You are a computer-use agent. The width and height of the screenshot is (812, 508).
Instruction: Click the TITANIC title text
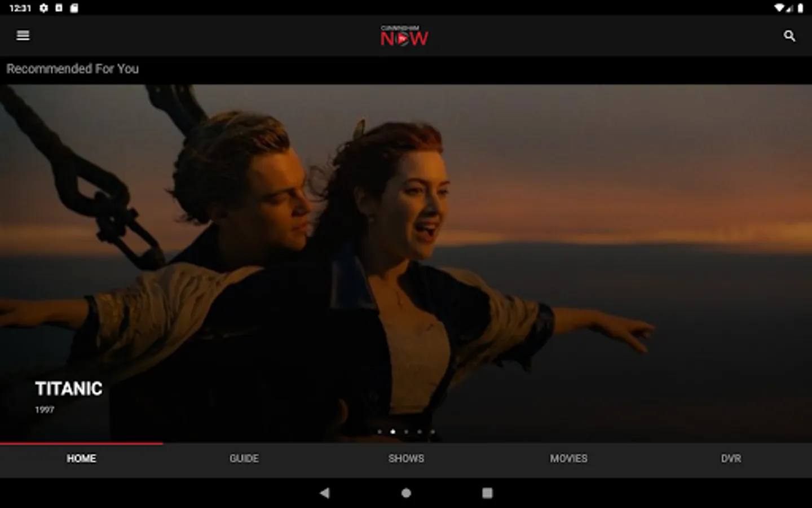[x=69, y=389]
